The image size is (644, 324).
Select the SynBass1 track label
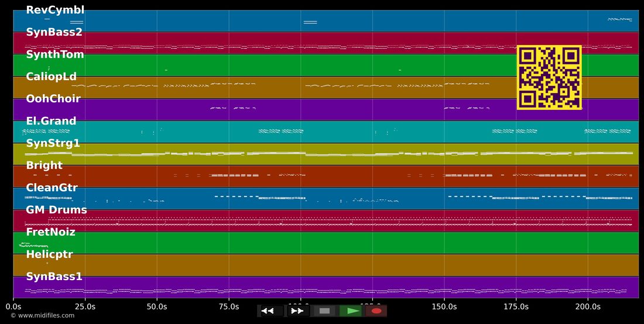click(x=54, y=277)
